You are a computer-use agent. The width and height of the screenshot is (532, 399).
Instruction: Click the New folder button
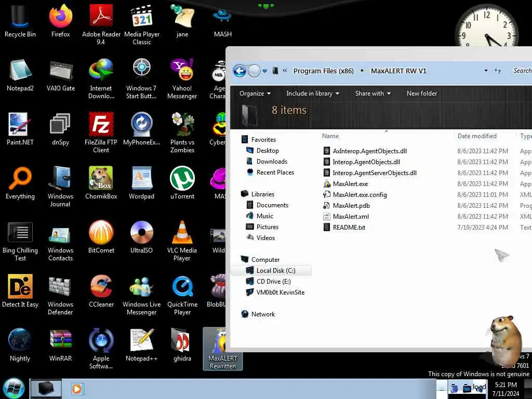(422, 94)
